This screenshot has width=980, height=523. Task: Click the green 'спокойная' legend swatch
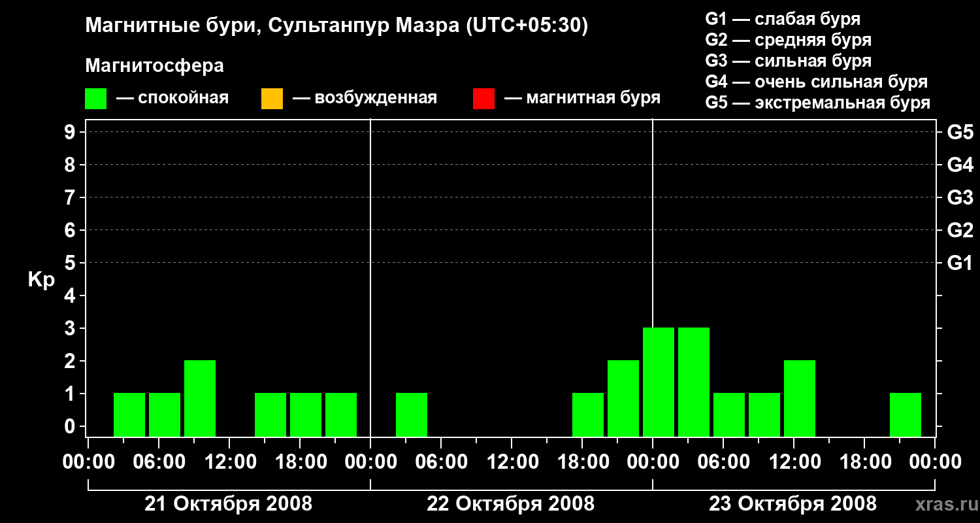coord(95,99)
